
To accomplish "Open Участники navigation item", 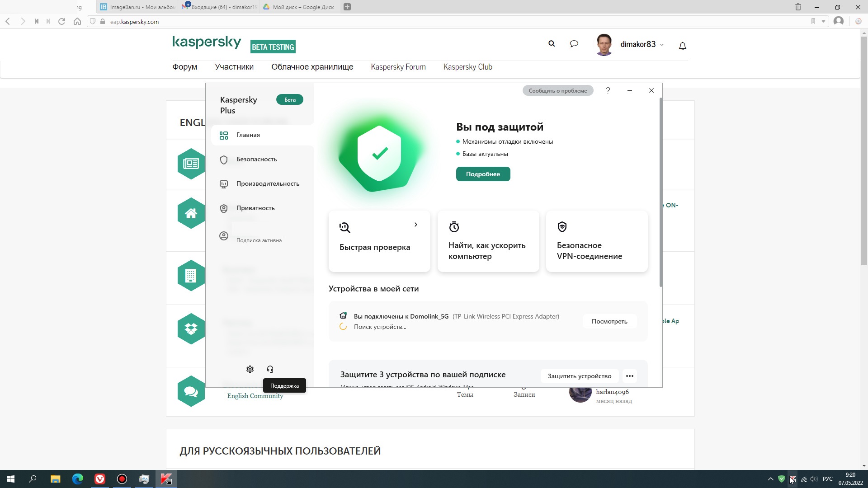I will point(234,67).
